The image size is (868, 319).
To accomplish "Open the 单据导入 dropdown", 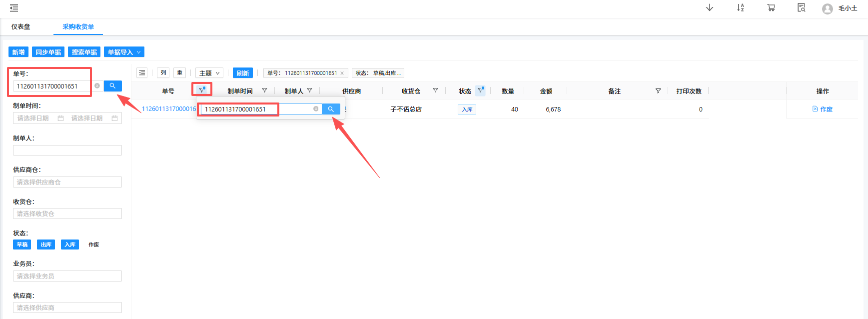I will 124,52.
